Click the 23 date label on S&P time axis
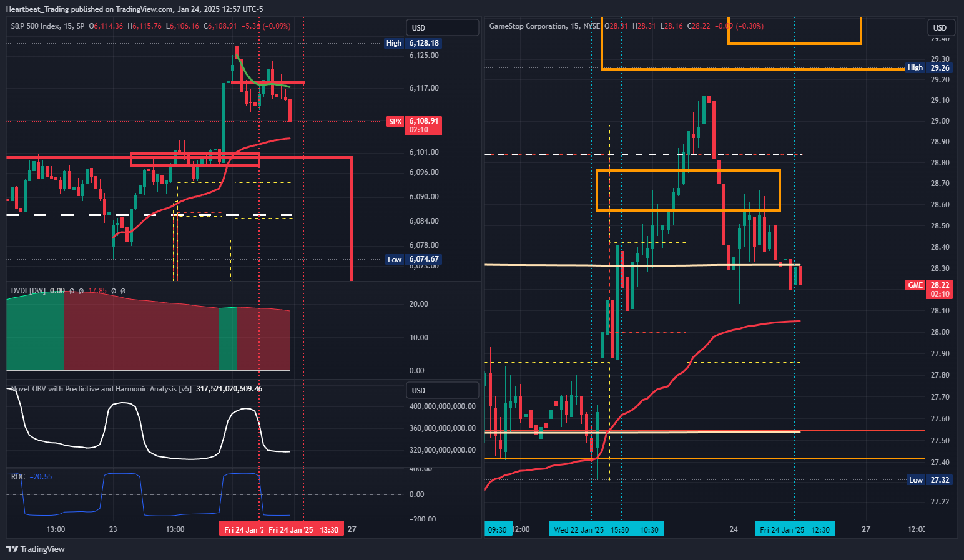Viewport: 964px width, 560px height. pyautogui.click(x=113, y=529)
